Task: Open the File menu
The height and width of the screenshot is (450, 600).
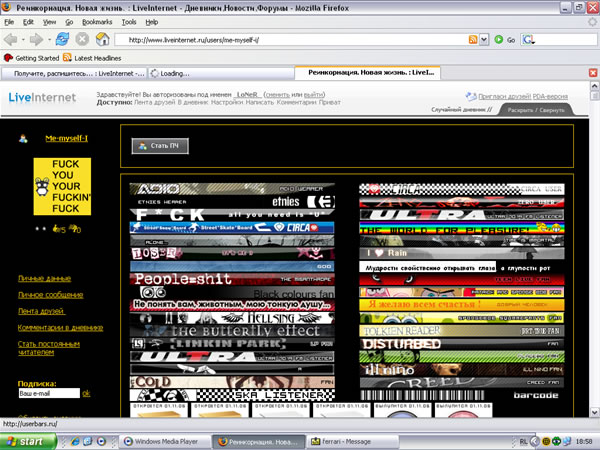Action: [x=9, y=22]
